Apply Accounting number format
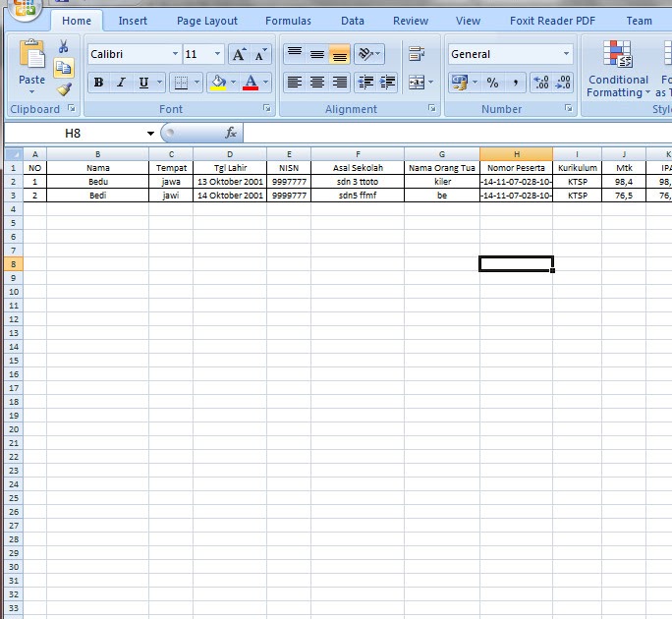This screenshot has width=672, height=619. (x=460, y=83)
